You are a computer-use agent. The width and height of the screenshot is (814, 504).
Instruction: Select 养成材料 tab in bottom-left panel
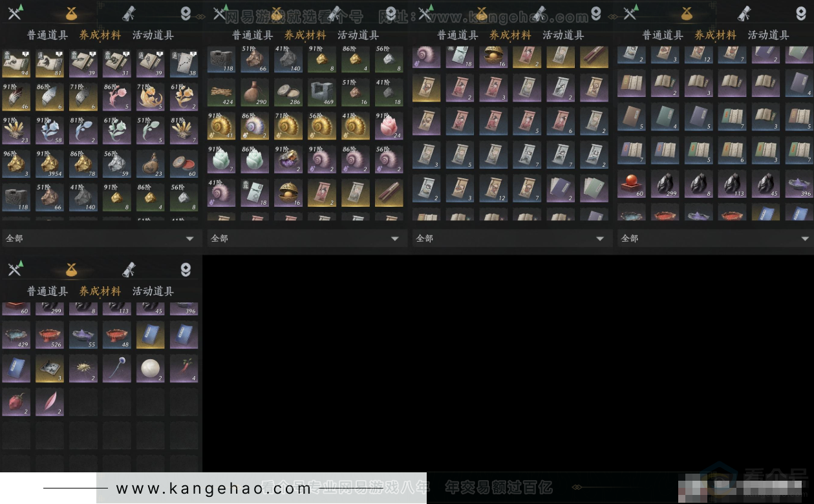click(100, 291)
